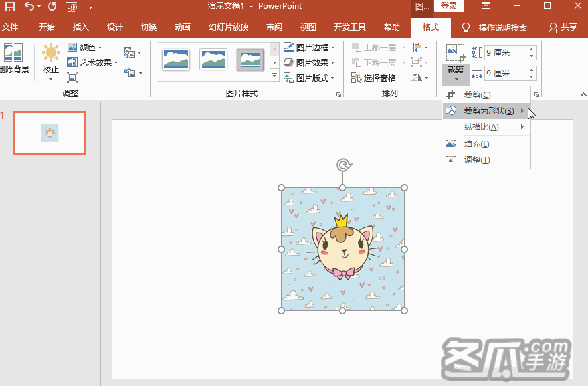The height and width of the screenshot is (386, 588).
Task: Select slide 1 thumbnail in the panel
Action: click(x=50, y=133)
